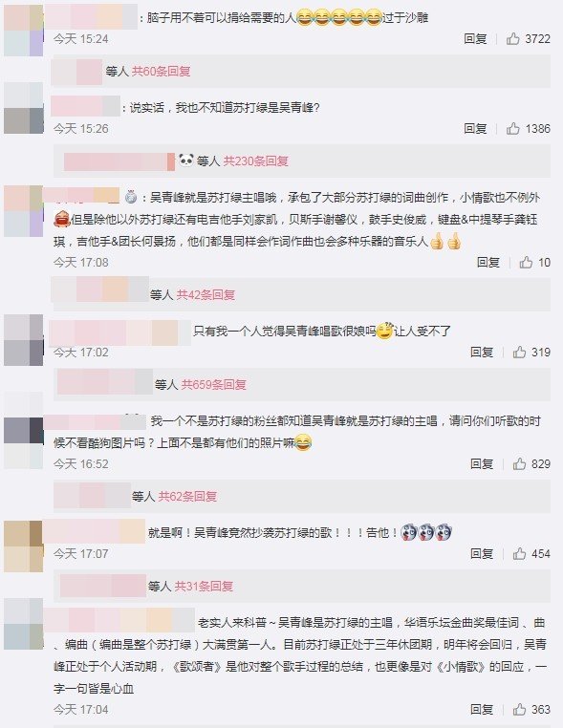The height and width of the screenshot is (728, 563).
Task: Expand 共659条回复 replies
Action: click(x=214, y=384)
